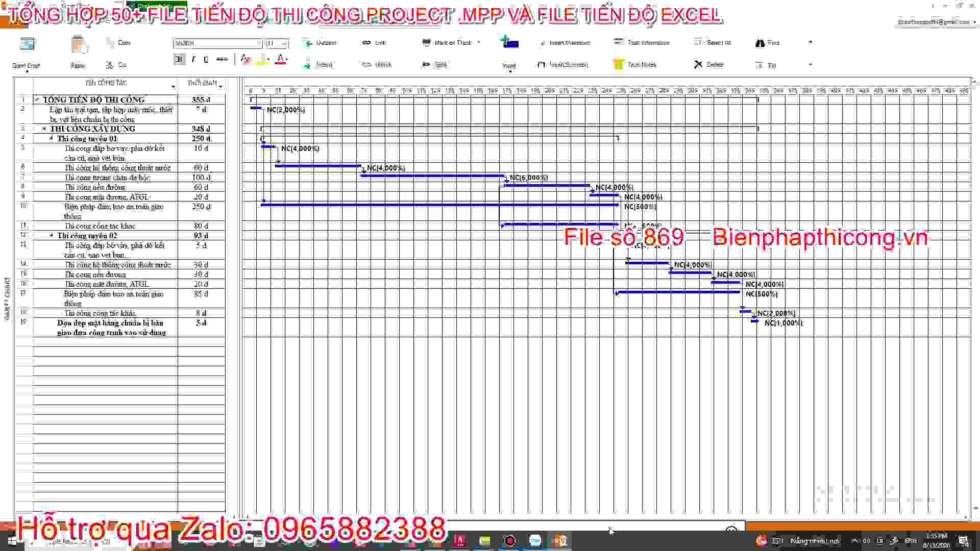Pick the yellow highlight background color
This screenshot has height=551, width=980.
click(261, 60)
